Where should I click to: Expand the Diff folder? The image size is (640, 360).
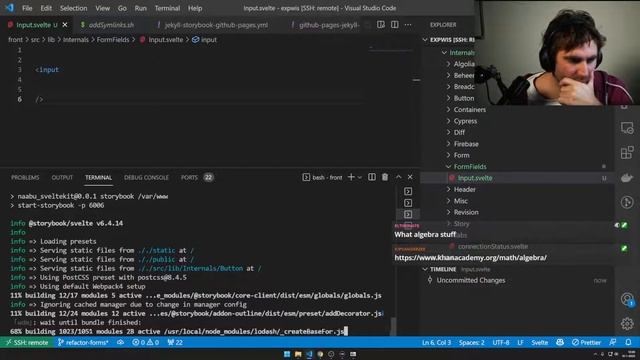pyautogui.click(x=459, y=133)
